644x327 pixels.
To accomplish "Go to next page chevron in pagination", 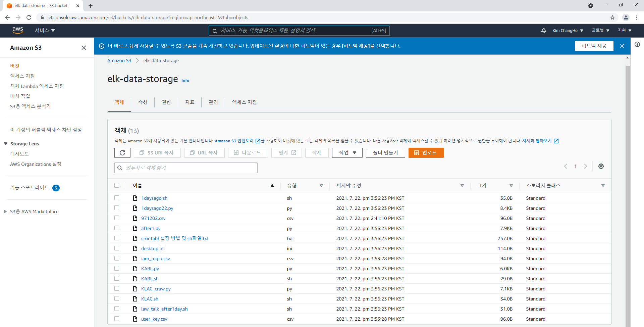I will 586,166.
